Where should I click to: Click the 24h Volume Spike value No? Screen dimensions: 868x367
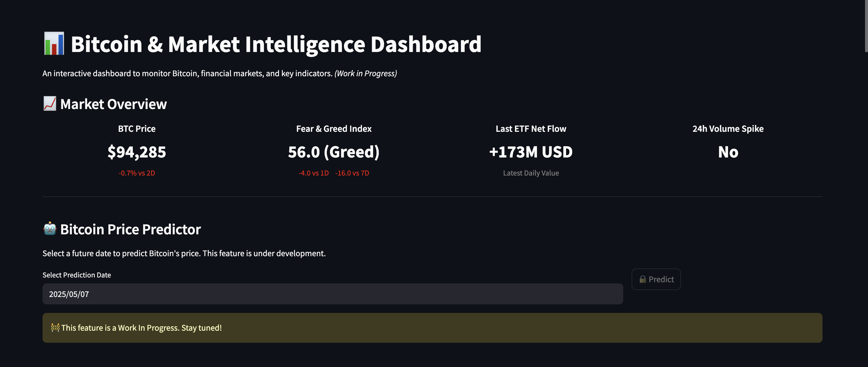point(728,152)
